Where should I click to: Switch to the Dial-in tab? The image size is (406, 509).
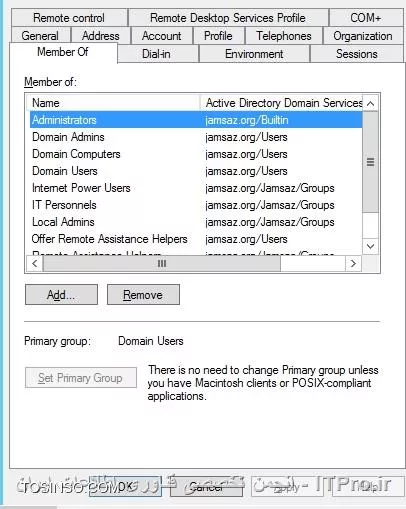coord(156,54)
